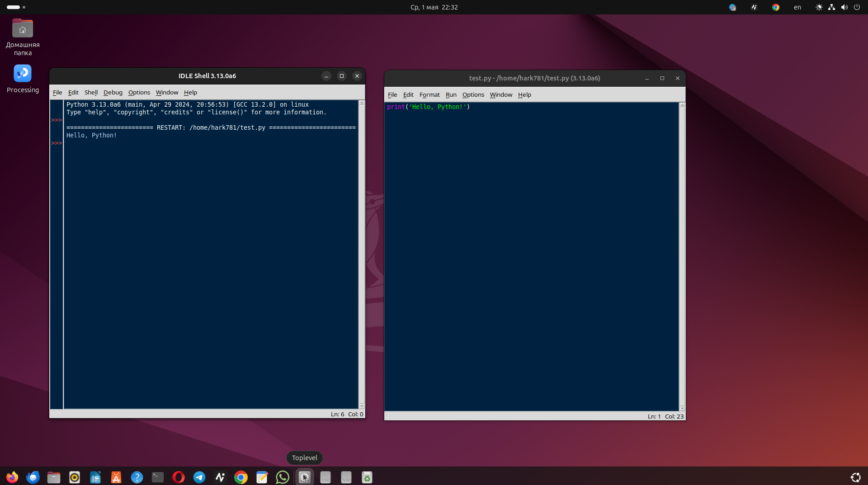Viewport: 868px width, 485px height.
Task: Open WhatsApp from the dock
Action: click(283, 477)
